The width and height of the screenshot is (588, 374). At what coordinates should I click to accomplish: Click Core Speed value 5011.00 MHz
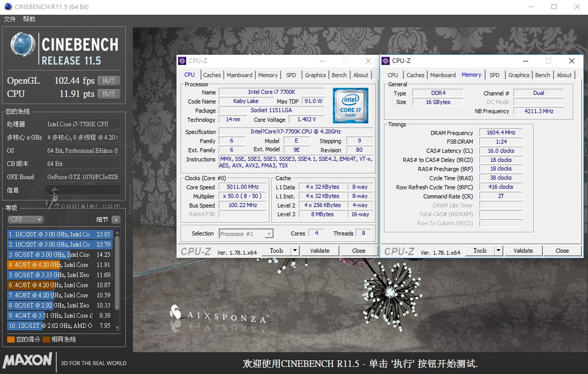click(243, 187)
